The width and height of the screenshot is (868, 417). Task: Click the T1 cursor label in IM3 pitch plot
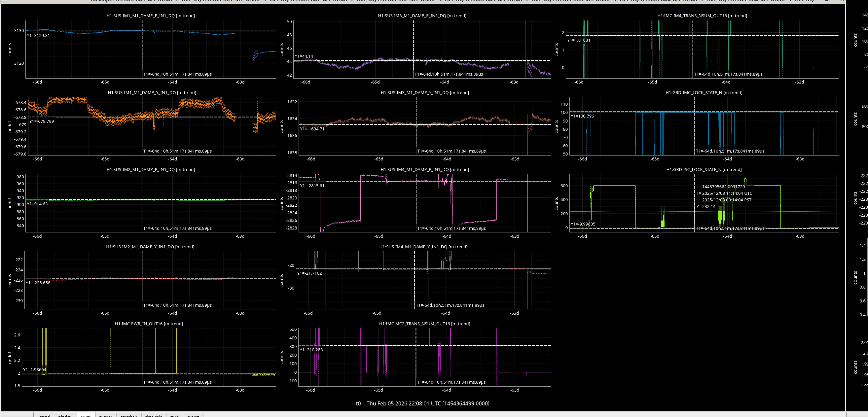449,74
